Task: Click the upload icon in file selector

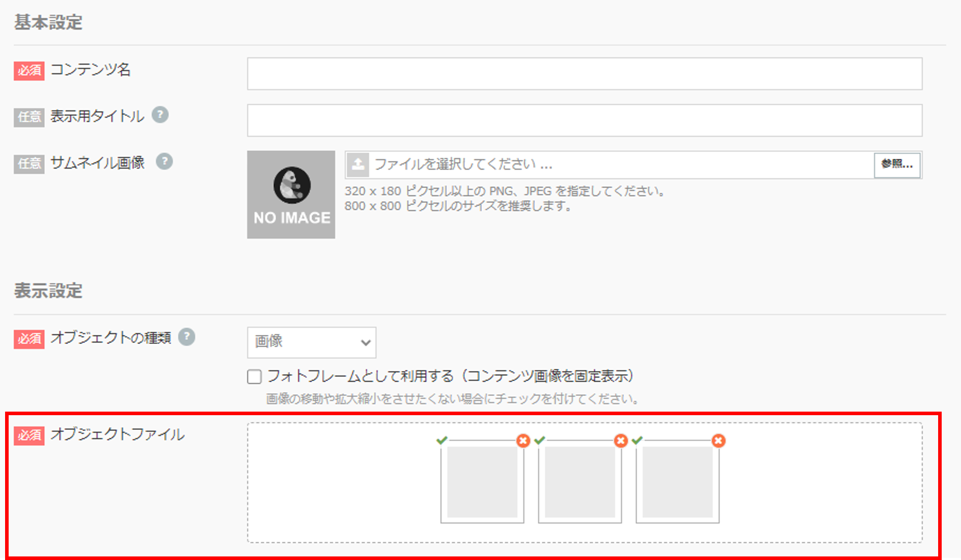Action: (x=358, y=165)
